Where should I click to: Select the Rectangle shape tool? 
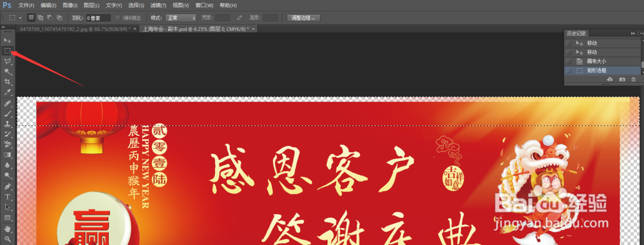(x=7, y=217)
